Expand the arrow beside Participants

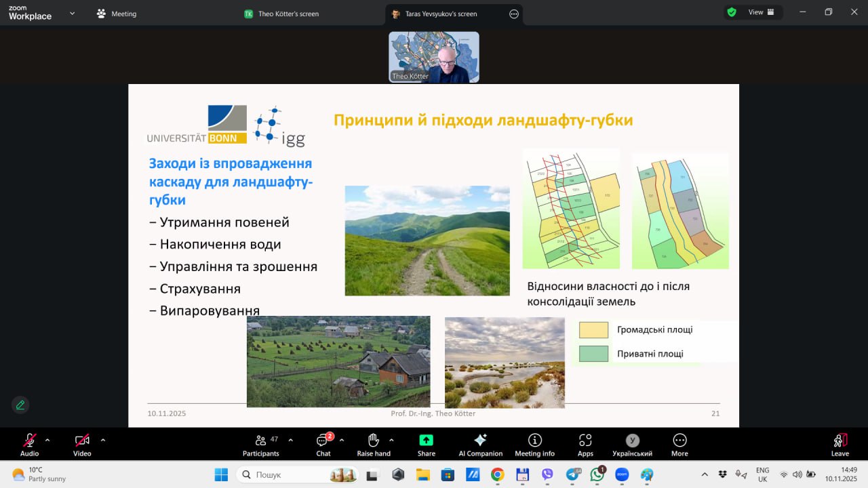(x=291, y=440)
